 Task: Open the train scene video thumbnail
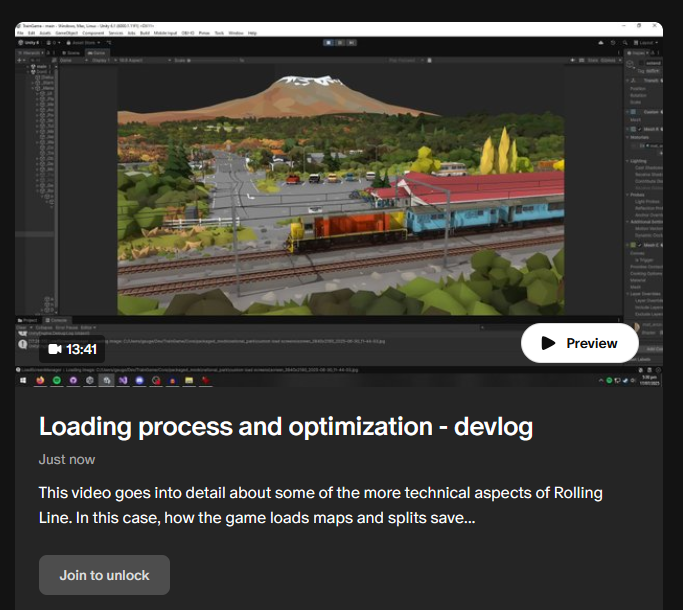pyautogui.click(x=339, y=204)
